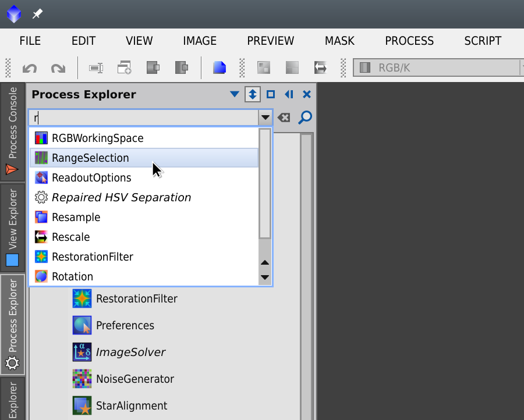The height and width of the screenshot is (420, 524).
Task: Open Process Explorer blue triangle menu
Action: (235, 94)
